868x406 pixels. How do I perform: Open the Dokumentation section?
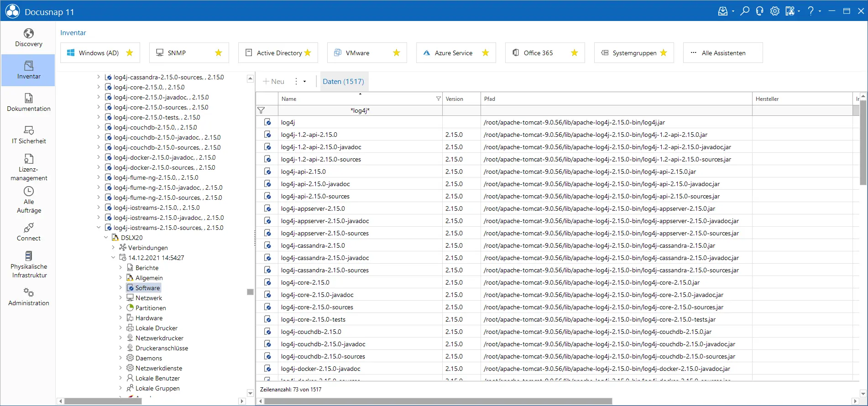[28, 103]
